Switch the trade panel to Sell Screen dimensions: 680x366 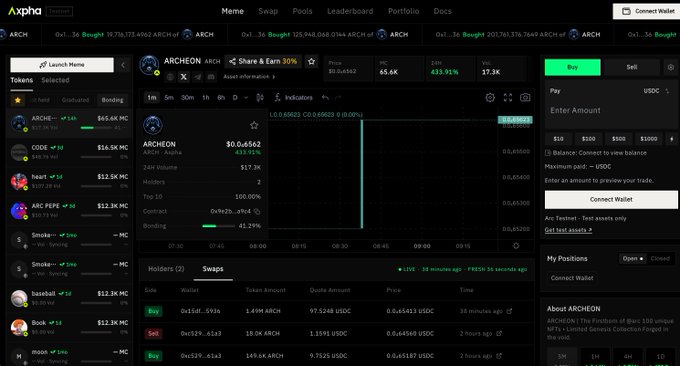tap(632, 67)
